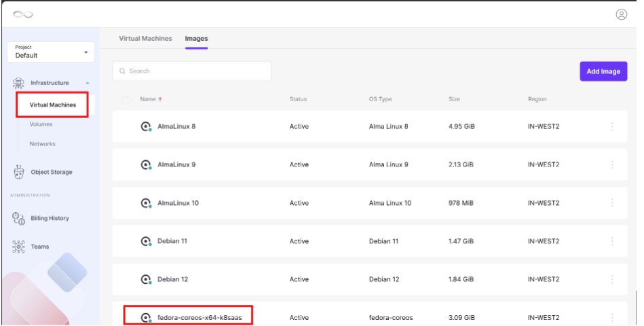Open the Teams page

click(x=40, y=247)
